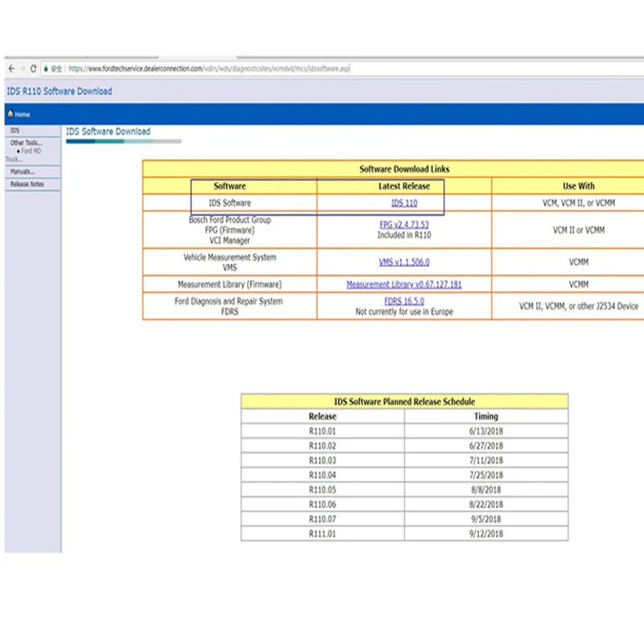The image size is (644, 644).
Task: Click the browser forward arrow
Action: (x=23, y=68)
